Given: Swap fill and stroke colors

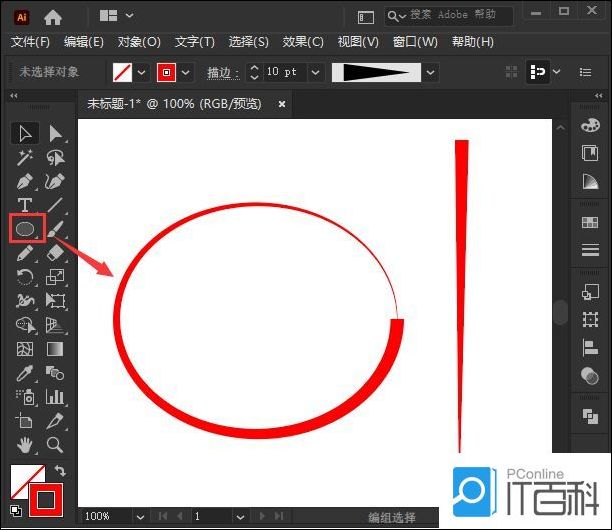Looking at the screenshot, I should [60, 471].
